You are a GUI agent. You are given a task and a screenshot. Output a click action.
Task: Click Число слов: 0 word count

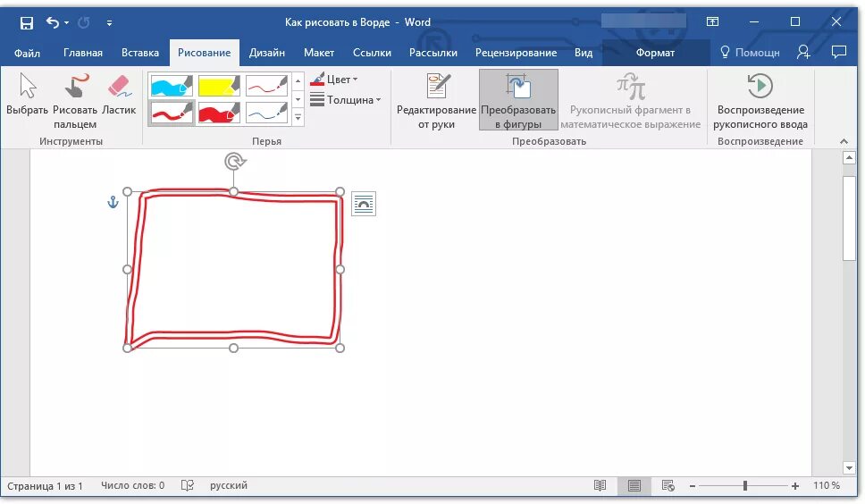point(132,486)
